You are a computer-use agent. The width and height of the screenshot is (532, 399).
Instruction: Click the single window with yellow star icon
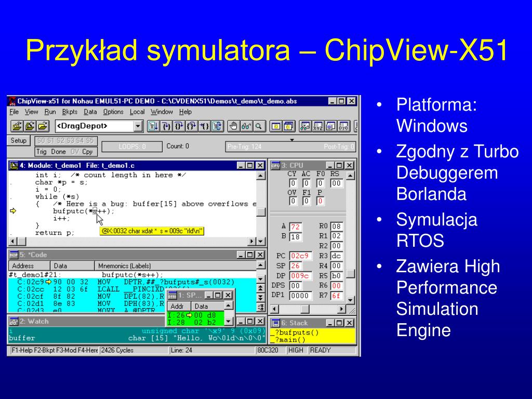click(276, 127)
